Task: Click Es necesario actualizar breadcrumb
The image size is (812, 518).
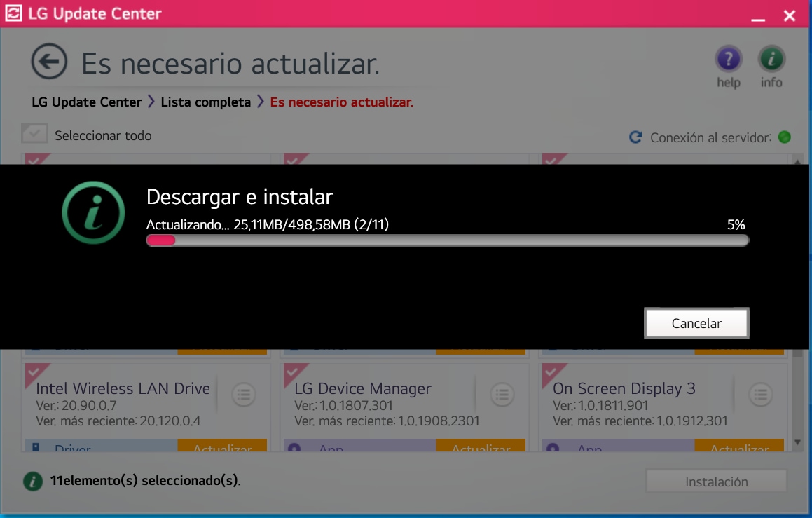Action: click(342, 102)
